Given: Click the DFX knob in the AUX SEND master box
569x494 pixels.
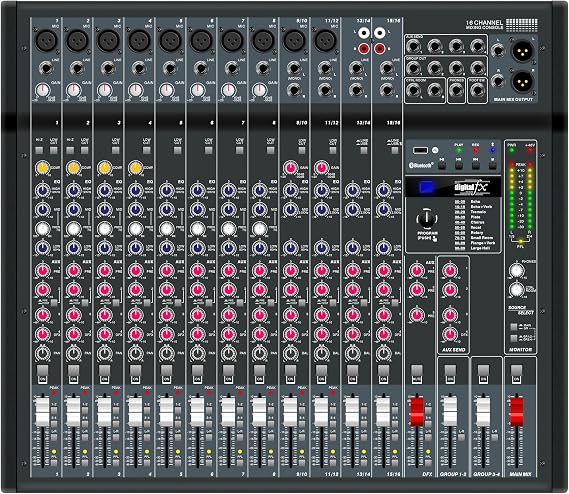Looking at the screenshot, I should [450, 334].
